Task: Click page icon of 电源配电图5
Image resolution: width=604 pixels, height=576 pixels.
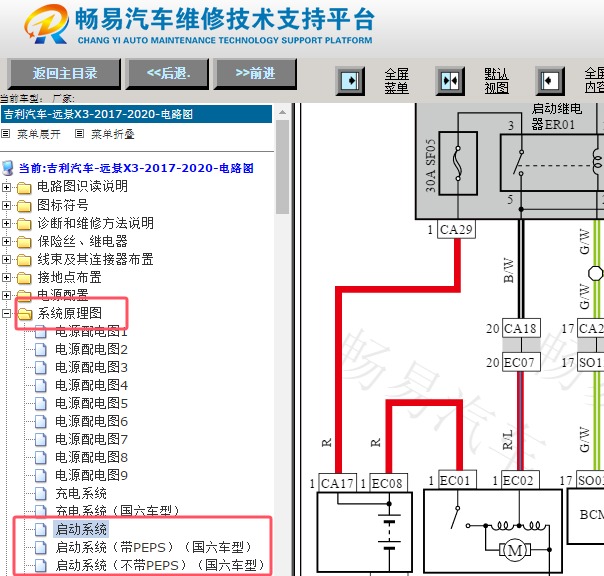Action: pos(41,403)
